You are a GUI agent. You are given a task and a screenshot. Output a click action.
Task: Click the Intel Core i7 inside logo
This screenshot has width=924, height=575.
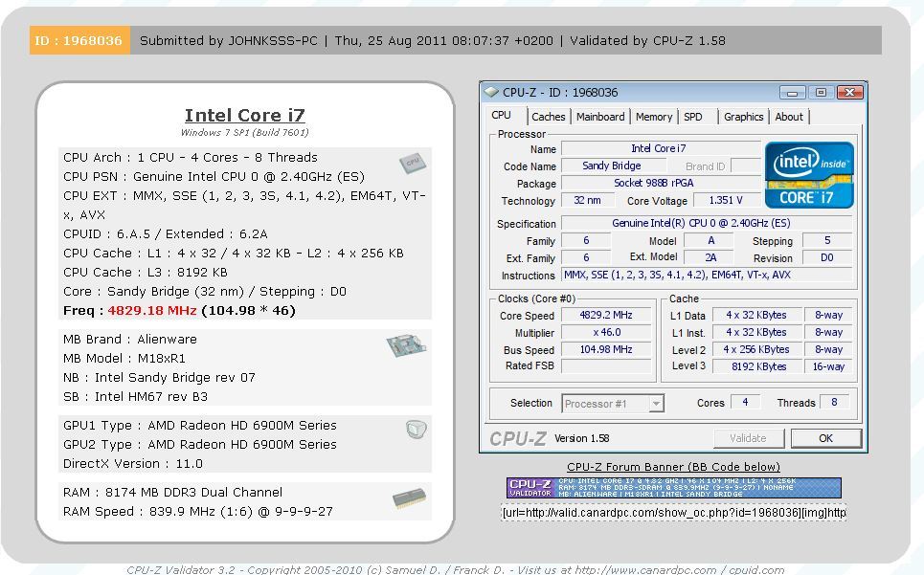[x=809, y=175]
